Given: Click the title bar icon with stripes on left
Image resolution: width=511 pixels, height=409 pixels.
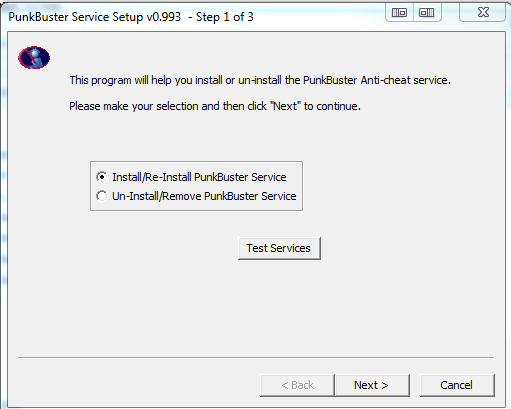Looking at the screenshot, I should [x=399, y=13].
